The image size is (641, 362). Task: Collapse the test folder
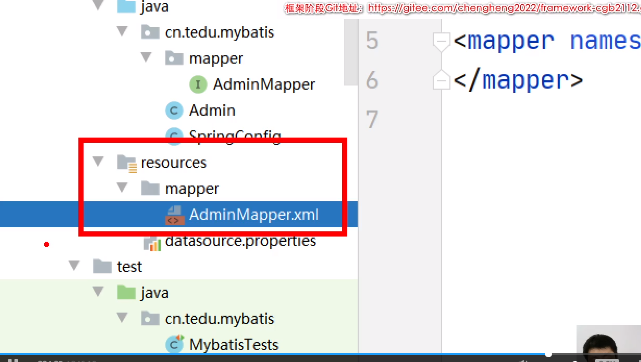pyautogui.click(x=74, y=266)
